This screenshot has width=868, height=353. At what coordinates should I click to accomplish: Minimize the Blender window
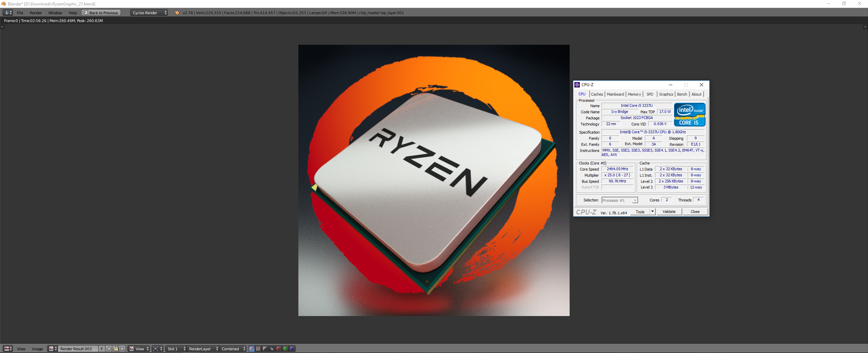pos(828,4)
